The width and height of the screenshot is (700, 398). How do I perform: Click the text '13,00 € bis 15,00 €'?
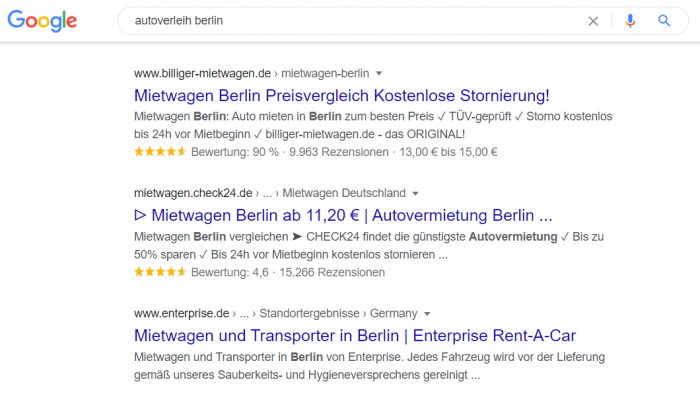point(448,152)
